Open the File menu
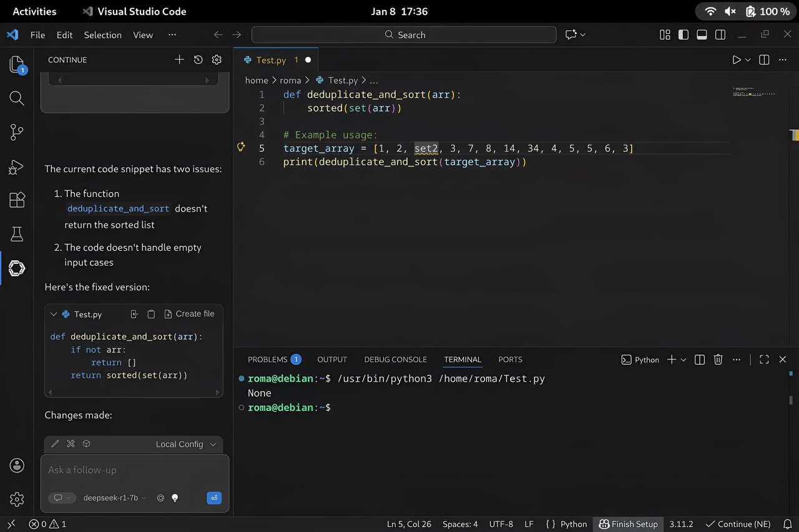Viewport: 799px width, 532px height. pyautogui.click(x=37, y=35)
